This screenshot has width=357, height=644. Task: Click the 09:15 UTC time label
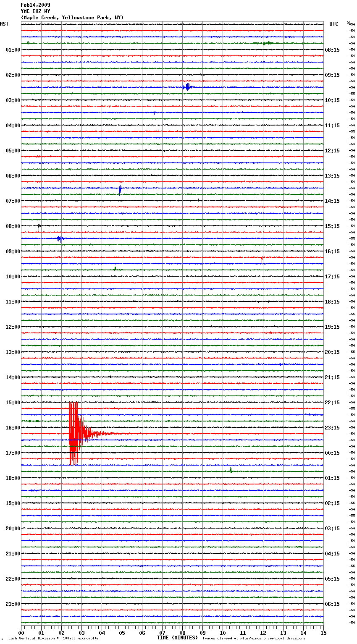332,75
